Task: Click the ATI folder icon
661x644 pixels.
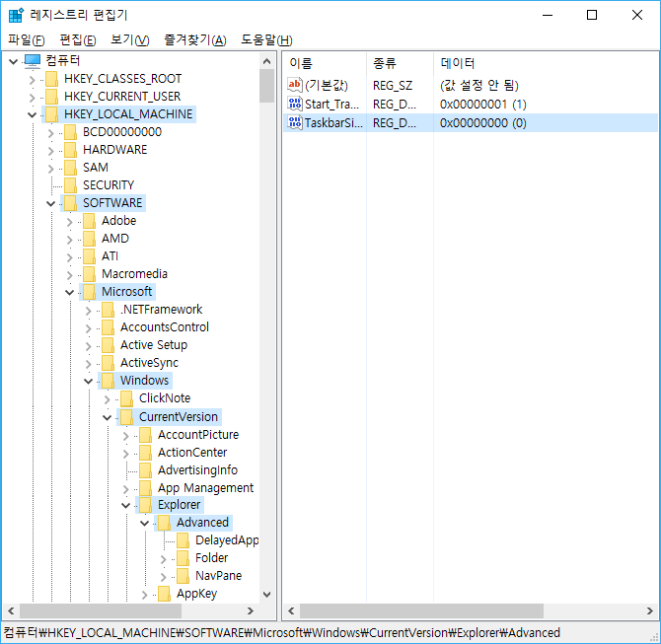Action: (89, 255)
